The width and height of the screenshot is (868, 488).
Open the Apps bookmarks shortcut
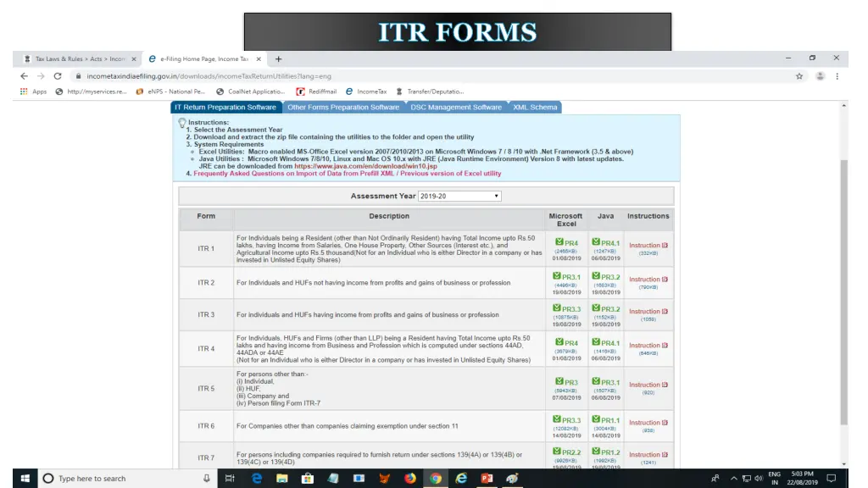pyautogui.click(x=33, y=91)
